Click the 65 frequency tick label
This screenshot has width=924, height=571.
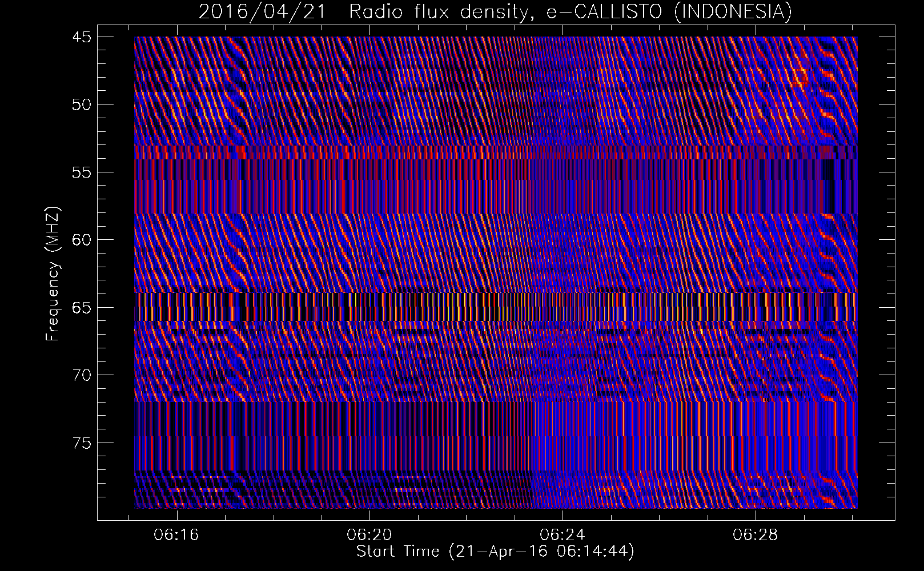click(81, 308)
